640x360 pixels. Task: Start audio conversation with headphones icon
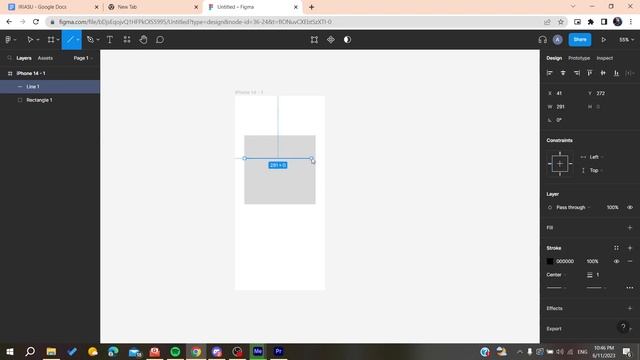[x=542, y=40]
